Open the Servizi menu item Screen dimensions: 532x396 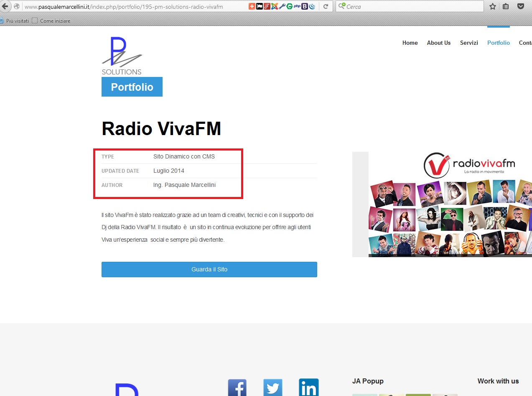(x=469, y=43)
